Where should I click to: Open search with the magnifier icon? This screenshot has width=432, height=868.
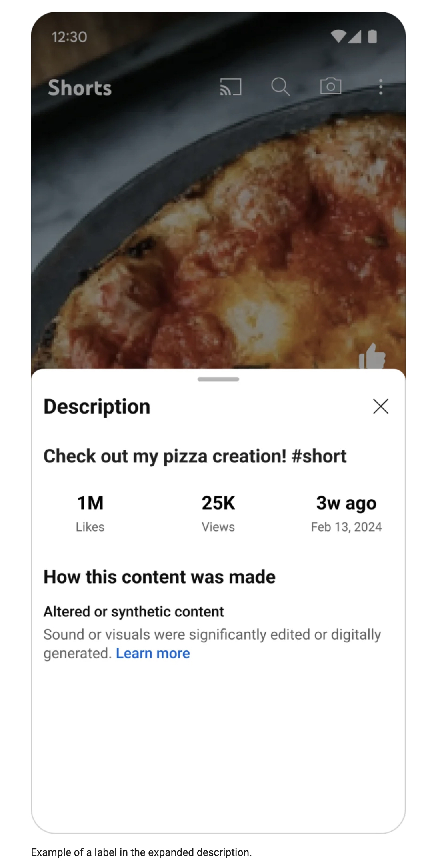pos(280,87)
